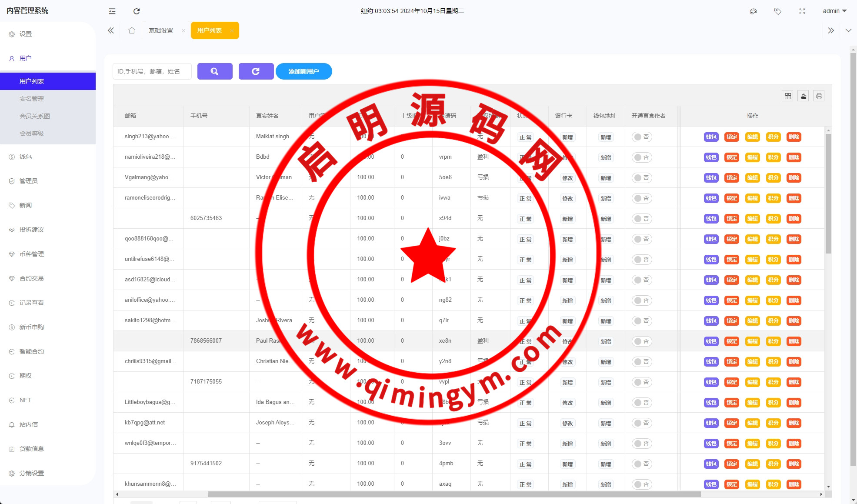
Task: Collapse the sidebar with the hamburger icon
Action: click(x=112, y=11)
